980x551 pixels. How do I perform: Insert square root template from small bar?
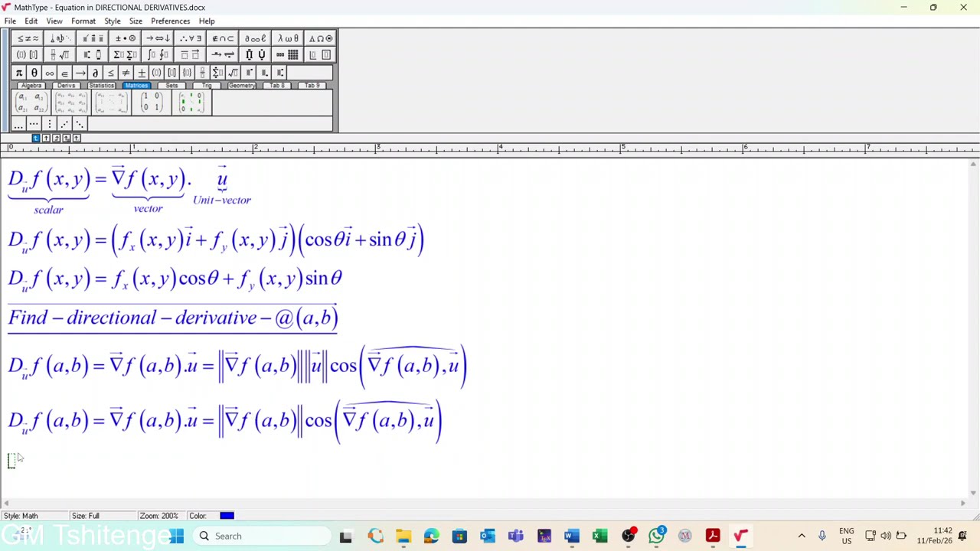coord(233,73)
